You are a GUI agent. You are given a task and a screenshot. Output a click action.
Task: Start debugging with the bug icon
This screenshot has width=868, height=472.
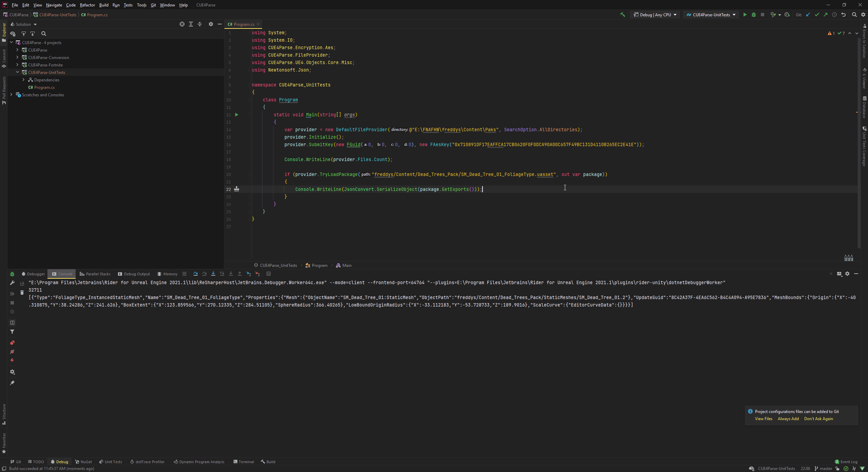click(753, 15)
